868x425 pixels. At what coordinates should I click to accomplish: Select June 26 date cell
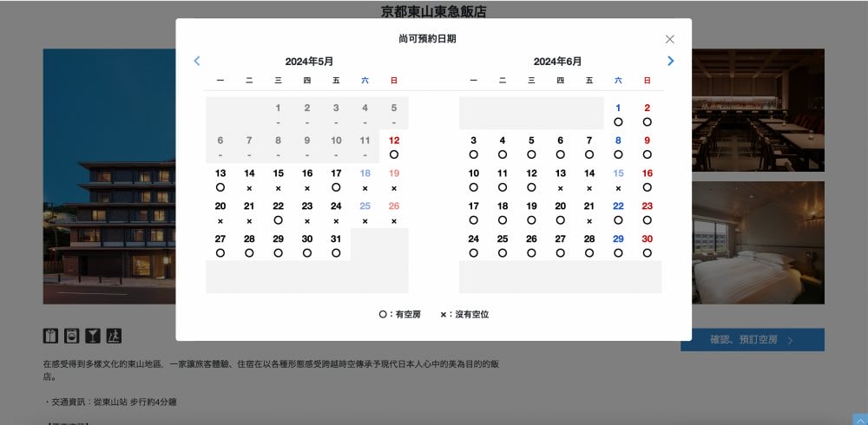(531, 245)
